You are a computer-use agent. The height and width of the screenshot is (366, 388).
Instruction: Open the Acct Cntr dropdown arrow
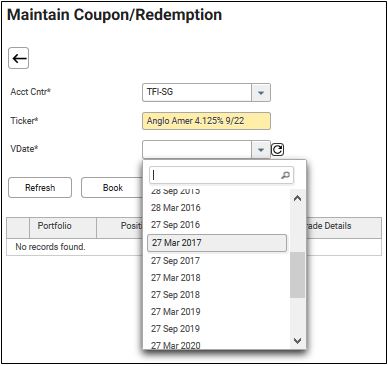coord(261,92)
